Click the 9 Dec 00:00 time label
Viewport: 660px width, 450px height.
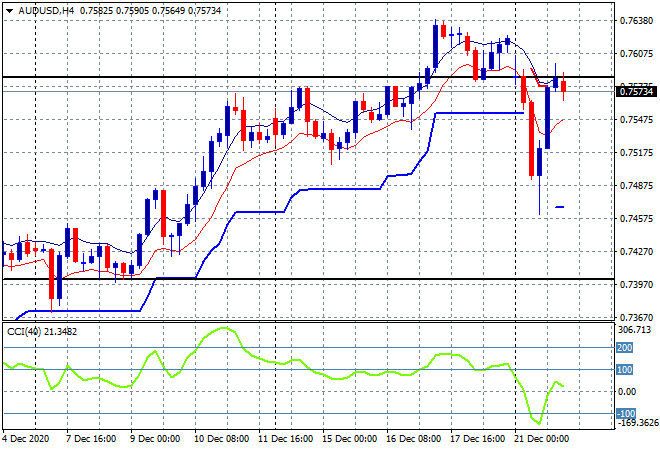pos(155,439)
